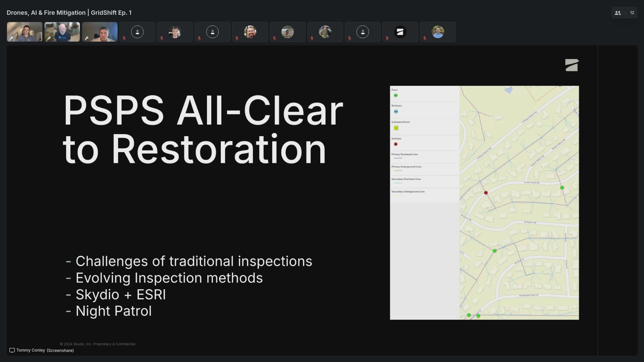The width and height of the screenshot is (644, 362).
Task: Click the Reclosers legend label
Action: tap(396, 106)
